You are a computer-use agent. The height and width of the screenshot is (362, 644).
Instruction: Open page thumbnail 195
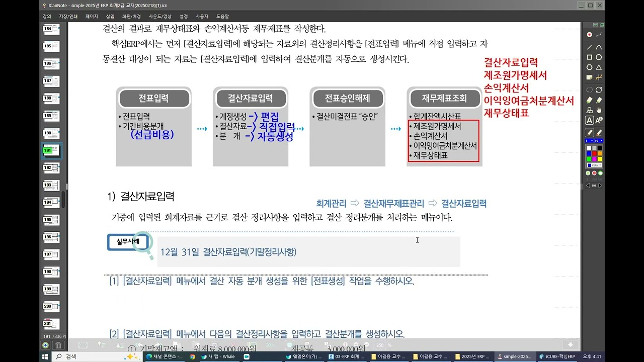click(x=51, y=219)
